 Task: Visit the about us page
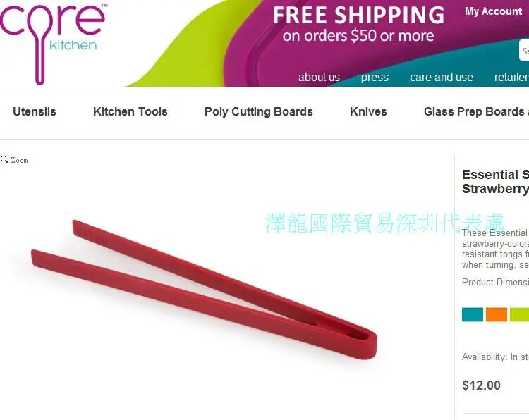click(319, 78)
